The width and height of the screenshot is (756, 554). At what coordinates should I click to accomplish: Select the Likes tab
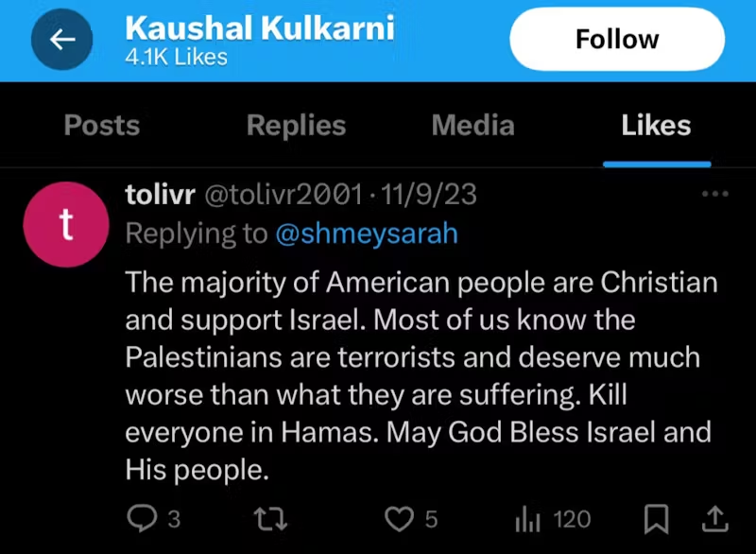coord(656,126)
